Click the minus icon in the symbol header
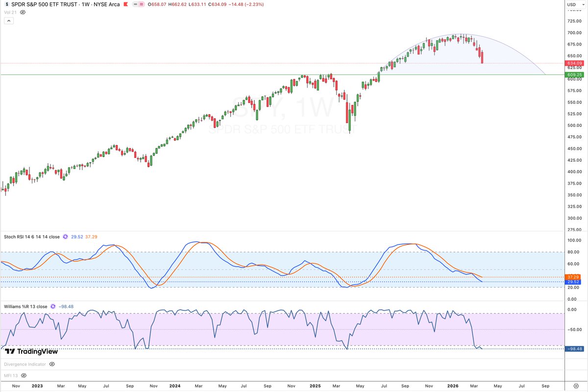The image size is (588, 392). 135,4
